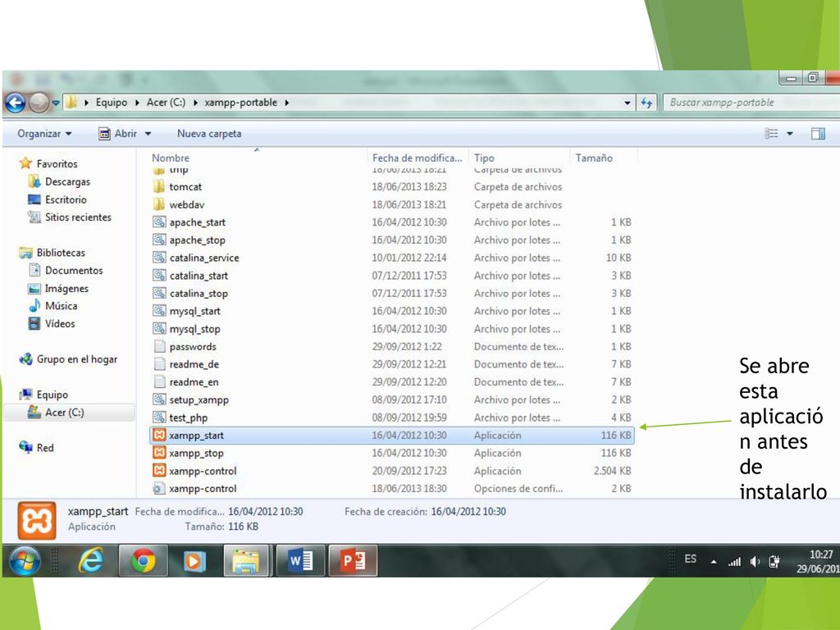The width and height of the screenshot is (840, 630).
Task: Select the mysql_start batch file icon
Action: (x=159, y=311)
